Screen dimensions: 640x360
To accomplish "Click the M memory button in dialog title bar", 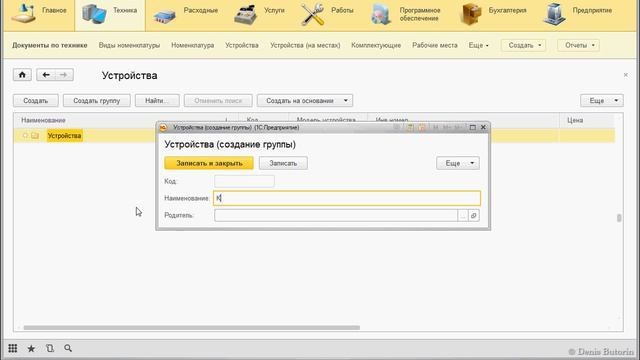I will tap(436, 128).
